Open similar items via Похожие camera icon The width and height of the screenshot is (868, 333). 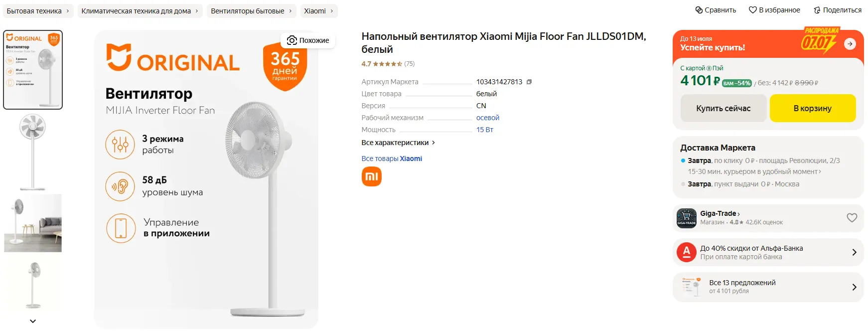click(292, 40)
